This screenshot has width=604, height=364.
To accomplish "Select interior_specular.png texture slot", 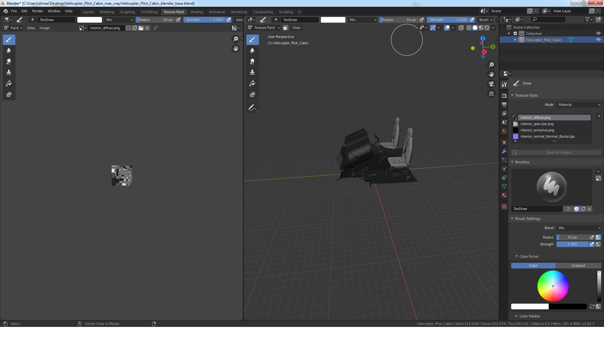I will pos(551,124).
